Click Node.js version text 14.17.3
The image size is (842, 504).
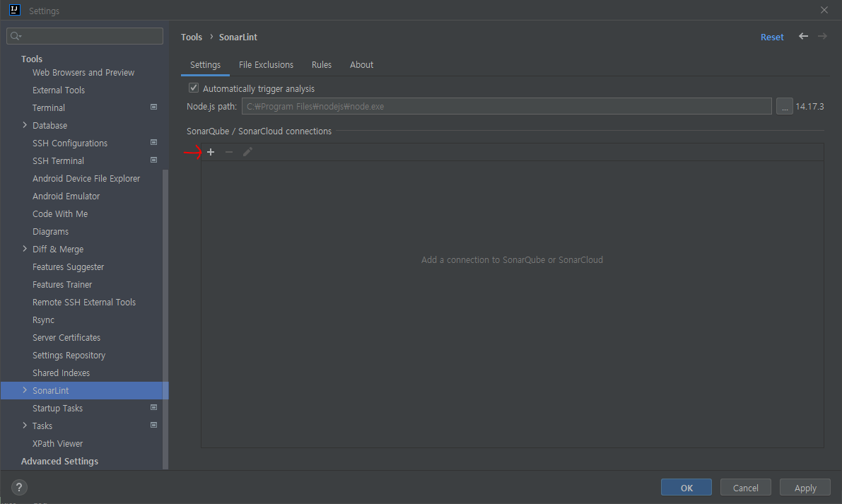809,106
